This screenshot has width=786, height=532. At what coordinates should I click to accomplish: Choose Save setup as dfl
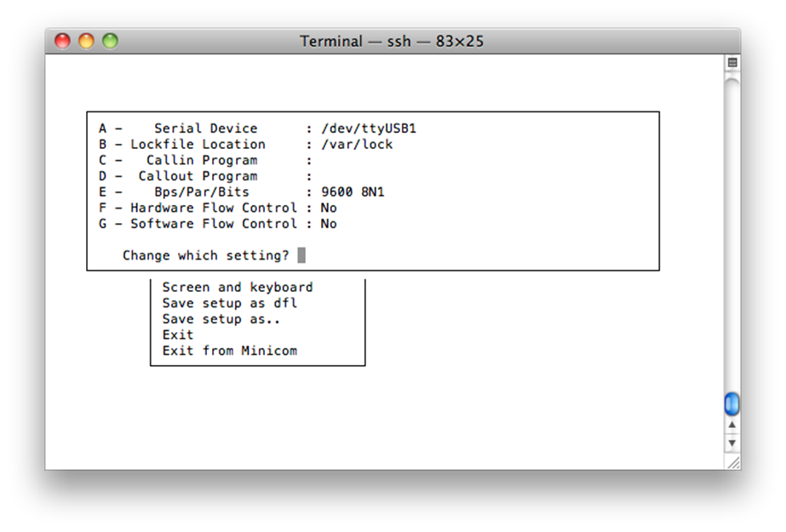tap(230, 303)
